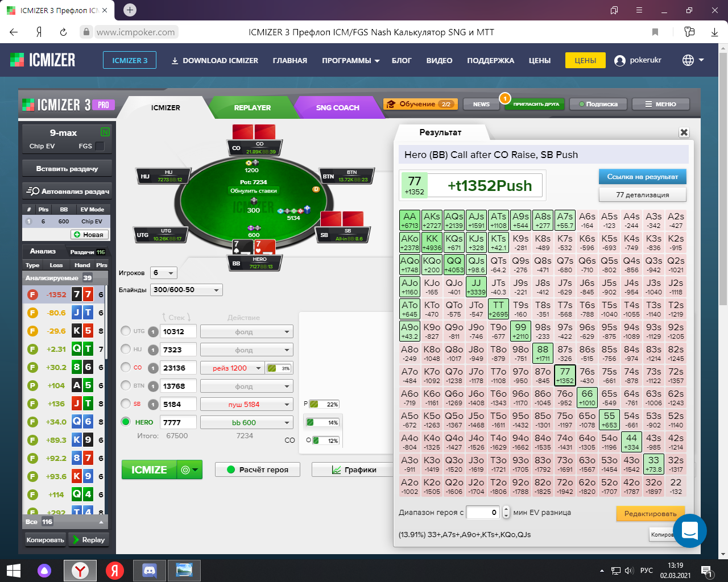
Task: Open the Игроков count dropdown
Action: 164,273
